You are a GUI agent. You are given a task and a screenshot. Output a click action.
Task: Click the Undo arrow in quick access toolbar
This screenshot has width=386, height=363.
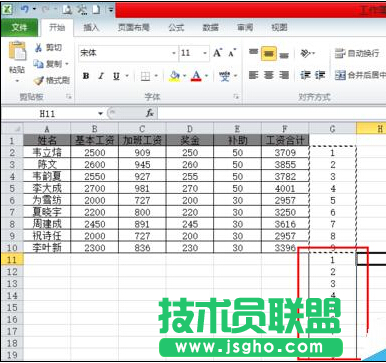click(24, 9)
